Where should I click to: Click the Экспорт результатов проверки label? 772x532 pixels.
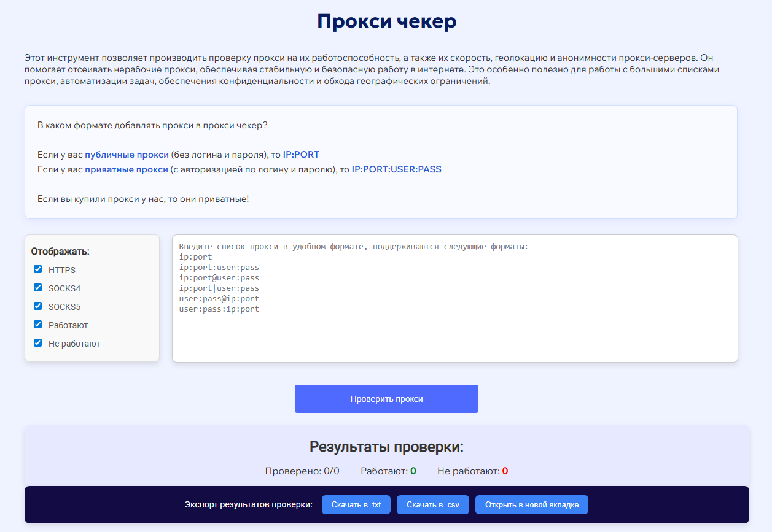249,505
